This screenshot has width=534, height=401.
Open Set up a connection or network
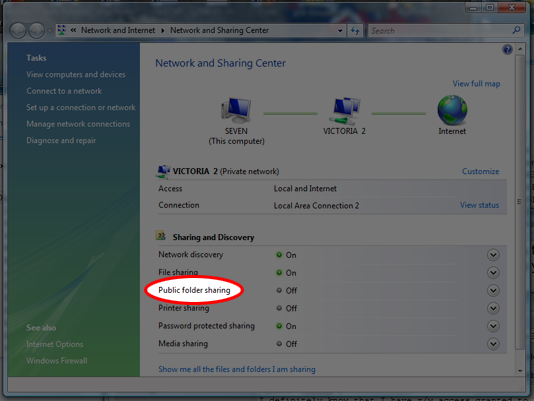pyautogui.click(x=81, y=107)
